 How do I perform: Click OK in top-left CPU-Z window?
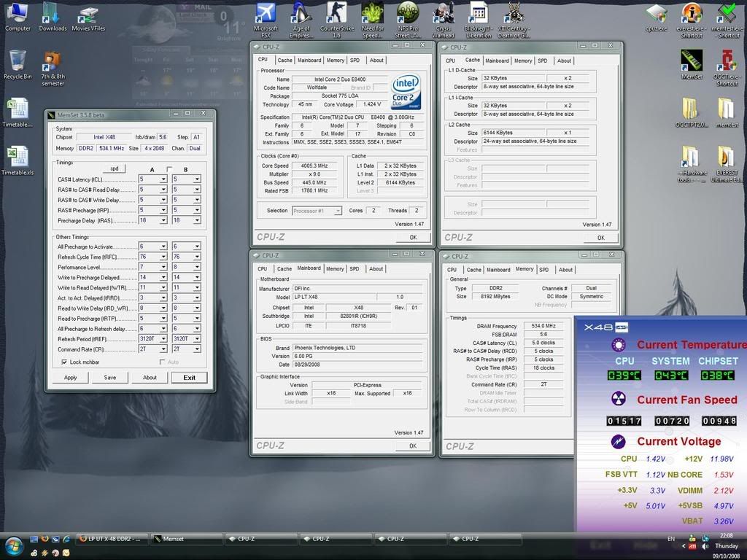[413, 237]
